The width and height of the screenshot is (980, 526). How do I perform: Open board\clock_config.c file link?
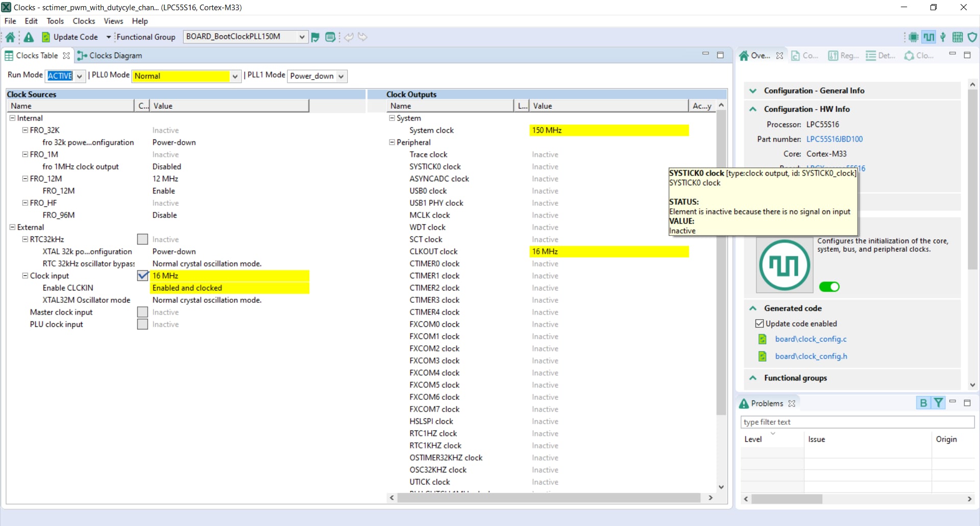coord(811,339)
